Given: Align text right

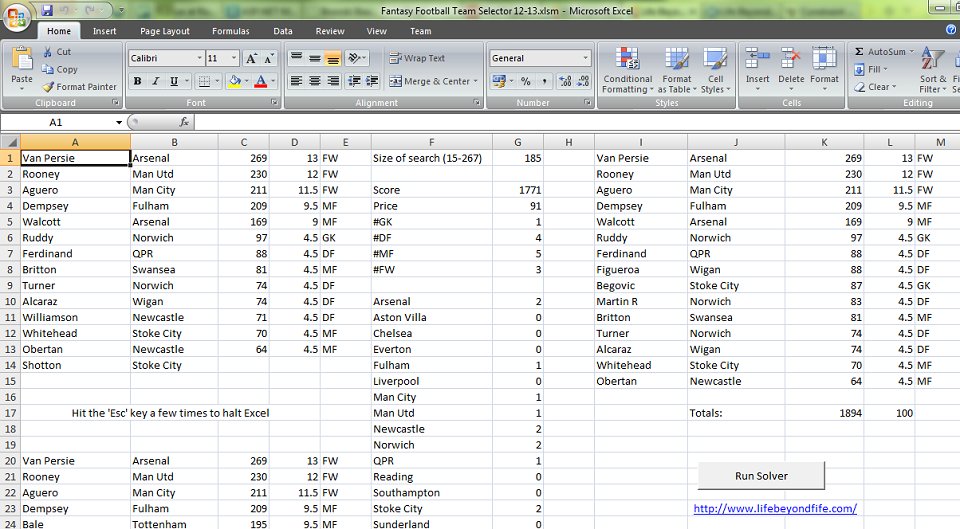Looking at the screenshot, I should (x=333, y=81).
